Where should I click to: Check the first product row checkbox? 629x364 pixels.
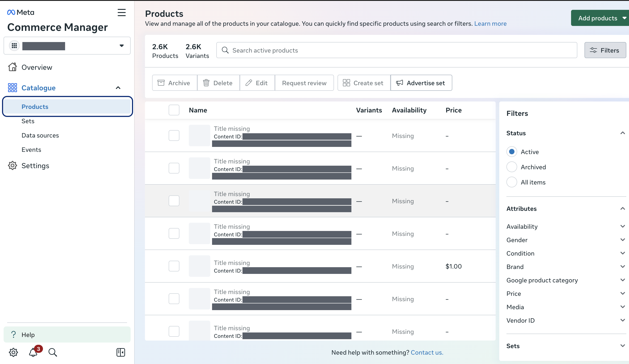pos(174,136)
